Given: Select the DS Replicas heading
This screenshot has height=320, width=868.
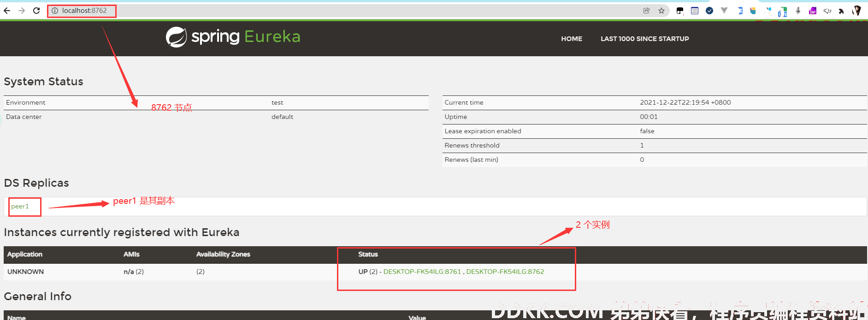Looking at the screenshot, I should coord(36,183).
